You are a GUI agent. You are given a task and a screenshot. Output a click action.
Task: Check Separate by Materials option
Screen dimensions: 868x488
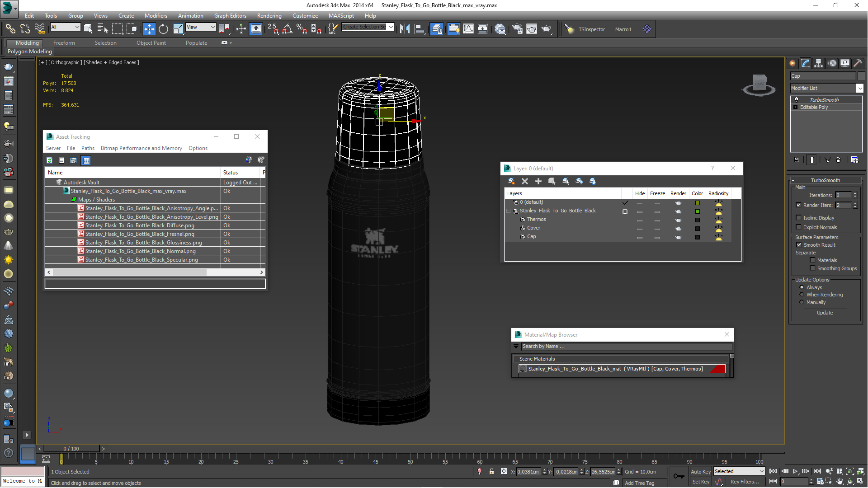point(812,260)
